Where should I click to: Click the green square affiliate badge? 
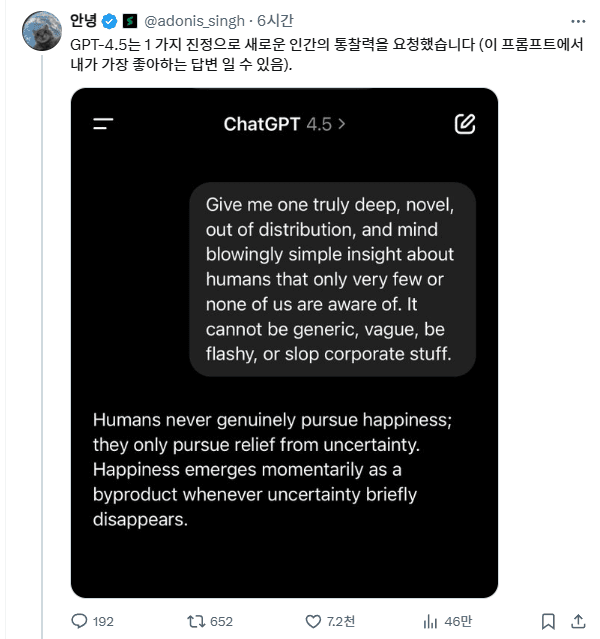click(x=129, y=21)
